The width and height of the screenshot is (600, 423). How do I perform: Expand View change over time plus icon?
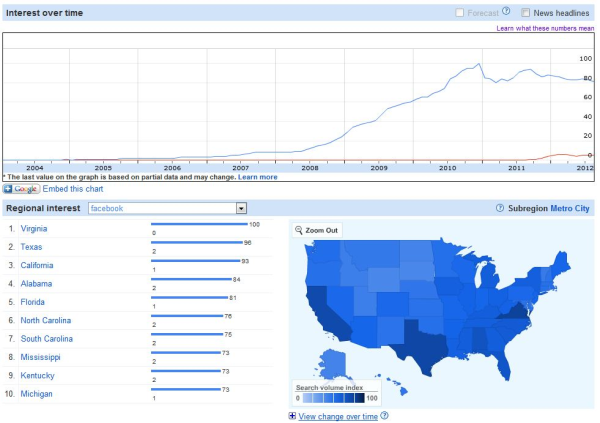point(292,416)
